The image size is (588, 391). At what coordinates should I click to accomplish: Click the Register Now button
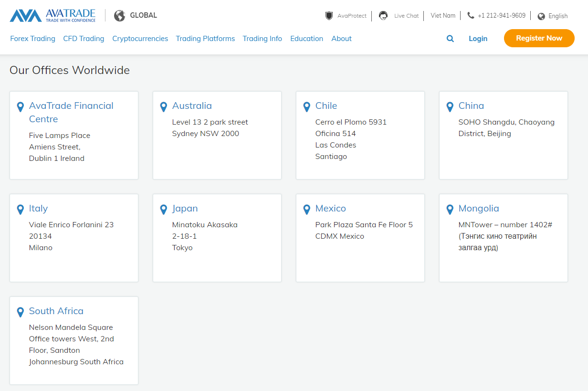tap(539, 38)
